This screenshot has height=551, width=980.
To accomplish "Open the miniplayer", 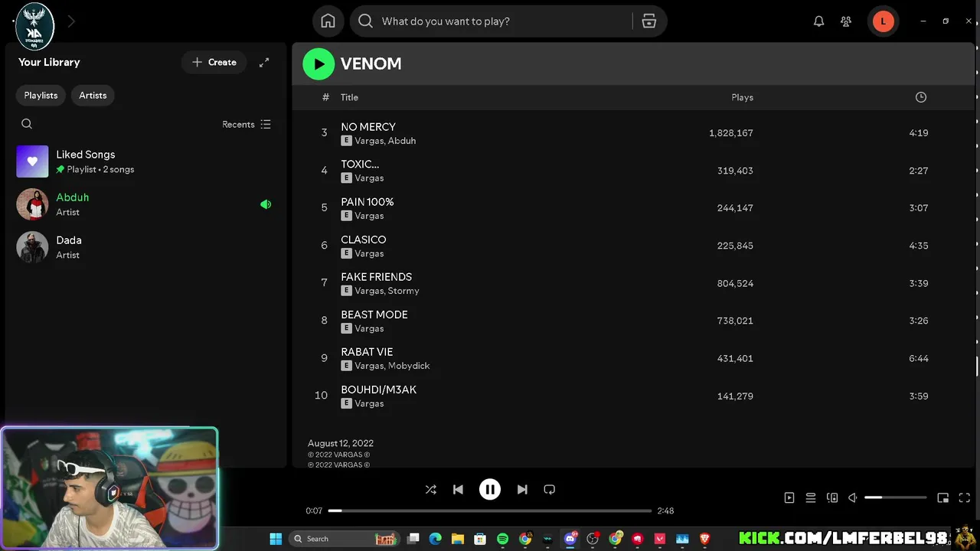I will coord(943,497).
